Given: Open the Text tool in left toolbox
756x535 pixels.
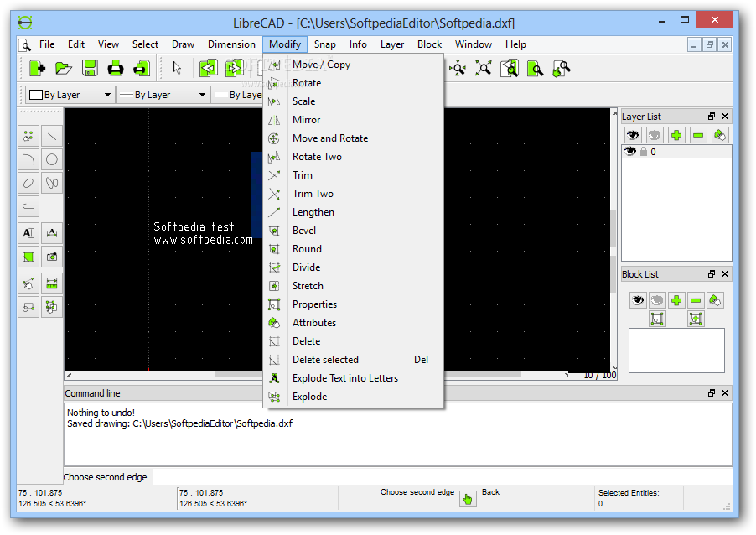Looking at the screenshot, I should (x=28, y=233).
